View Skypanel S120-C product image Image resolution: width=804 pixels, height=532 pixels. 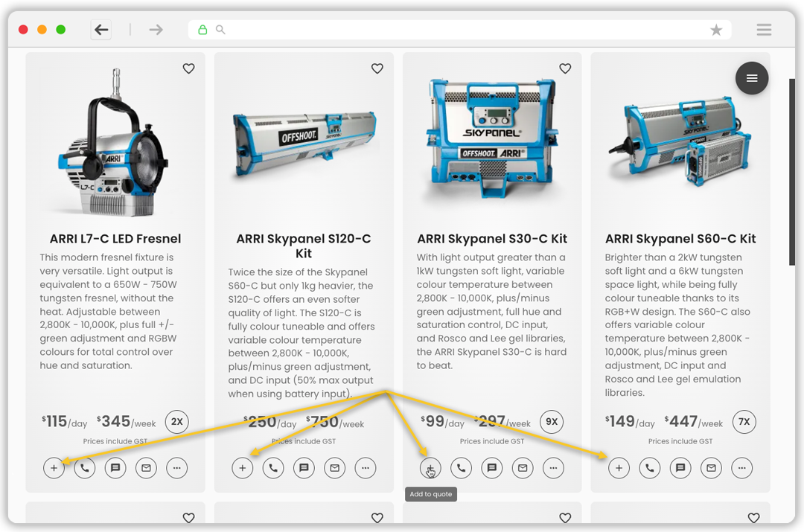(x=304, y=144)
